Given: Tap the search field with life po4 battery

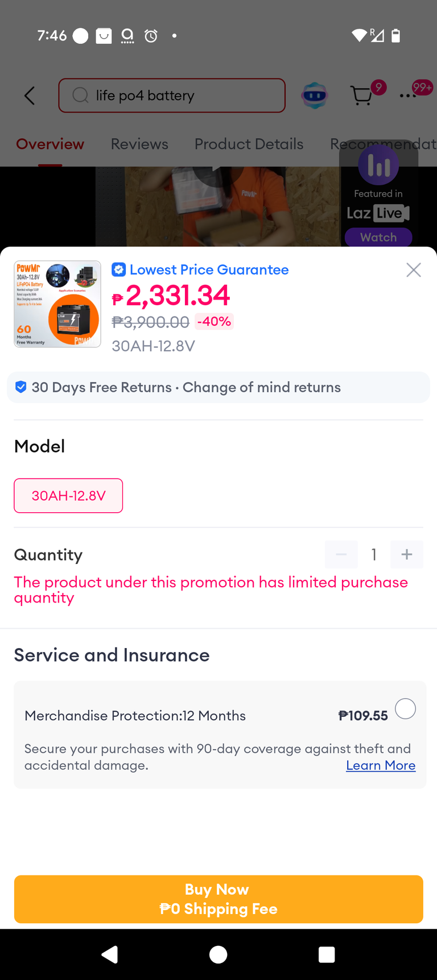Looking at the screenshot, I should click(x=172, y=95).
